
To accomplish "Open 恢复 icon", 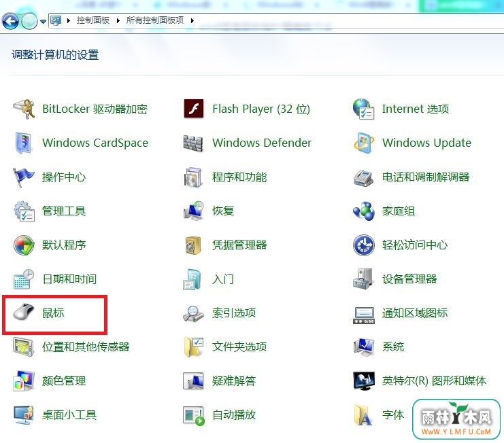I will (x=193, y=211).
